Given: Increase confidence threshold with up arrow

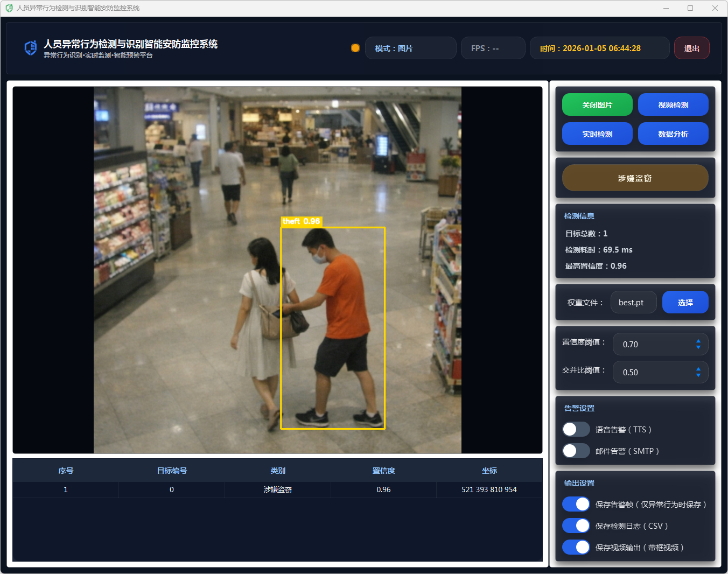Looking at the screenshot, I should [x=698, y=341].
